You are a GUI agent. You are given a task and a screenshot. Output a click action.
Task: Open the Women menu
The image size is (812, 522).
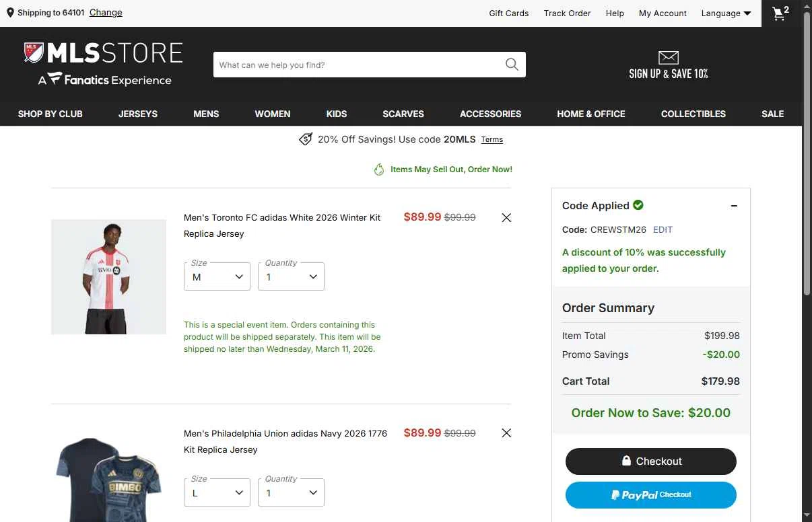pyautogui.click(x=273, y=114)
